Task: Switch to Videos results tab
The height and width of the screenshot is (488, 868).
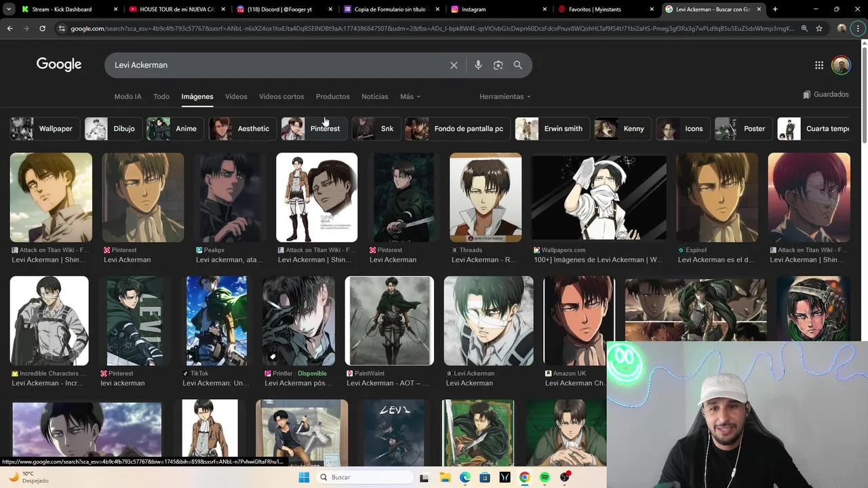Action: click(236, 96)
